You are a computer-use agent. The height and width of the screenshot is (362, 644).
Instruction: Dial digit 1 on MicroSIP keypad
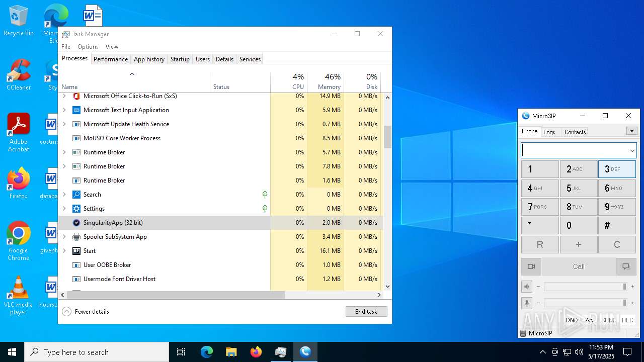pyautogui.click(x=540, y=169)
